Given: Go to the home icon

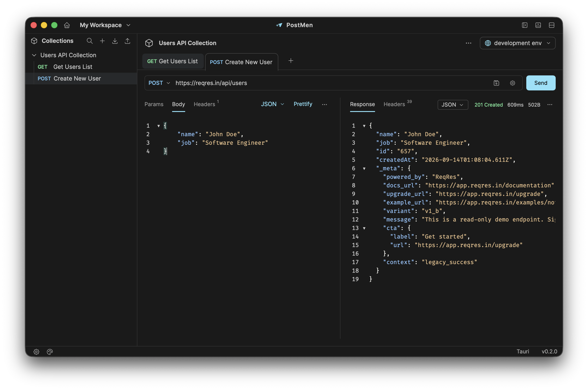Looking at the screenshot, I should tap(67, 25).
